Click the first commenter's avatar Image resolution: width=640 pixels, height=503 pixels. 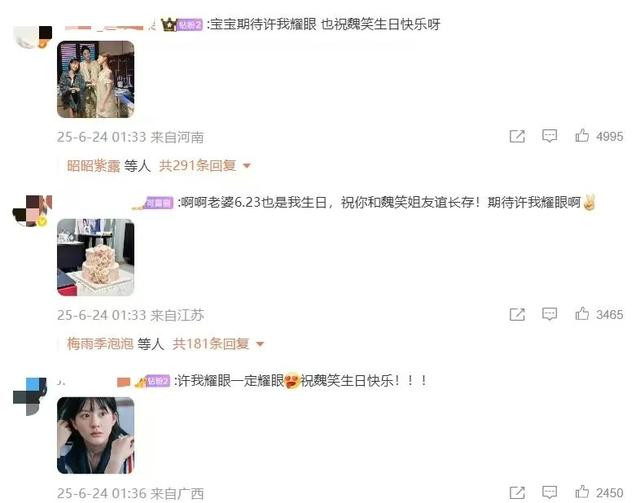click(x=33, y=37)
